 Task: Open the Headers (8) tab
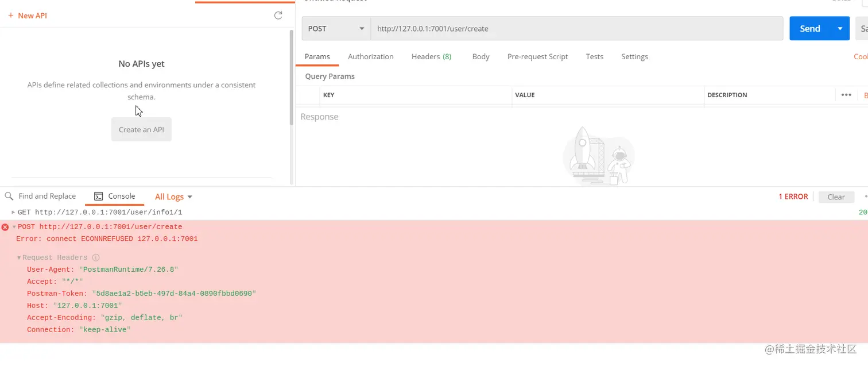pyautogui.click(x=432, y=56)
